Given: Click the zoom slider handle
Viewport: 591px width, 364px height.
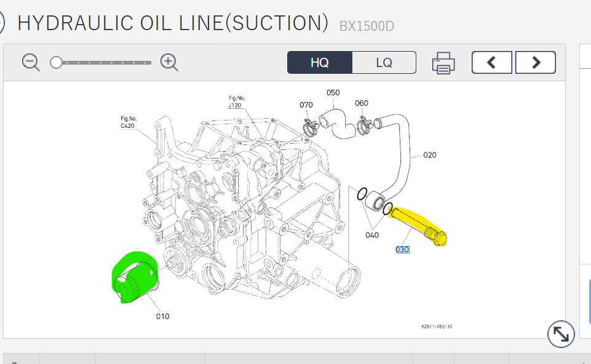Looking at the screenshot, I should (x=57, y=62).
